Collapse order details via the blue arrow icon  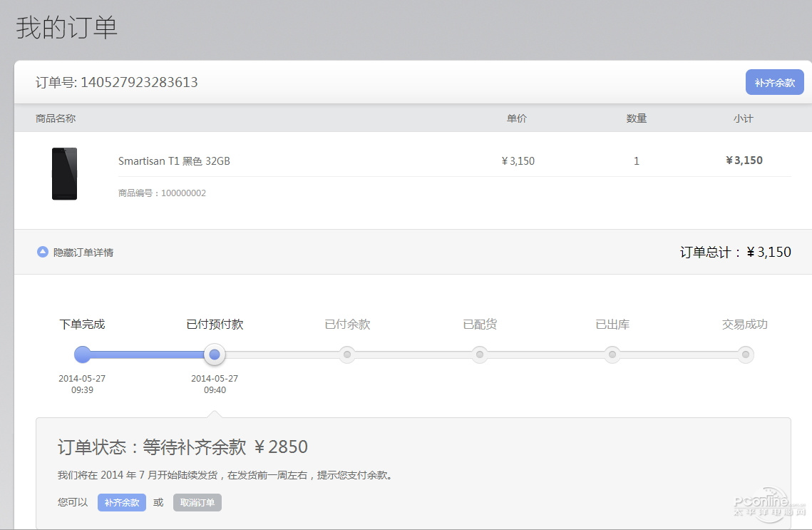[43, 252]
